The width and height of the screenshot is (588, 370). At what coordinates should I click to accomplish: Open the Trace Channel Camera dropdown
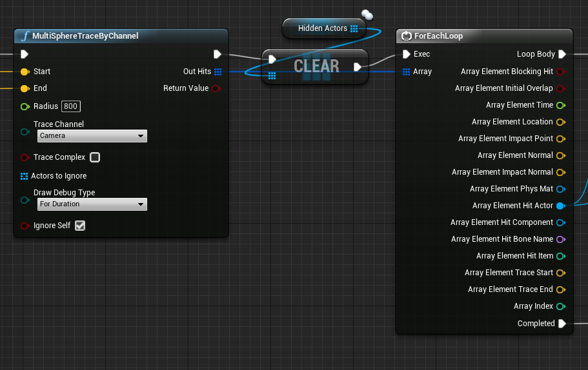(x=92, y=136)
